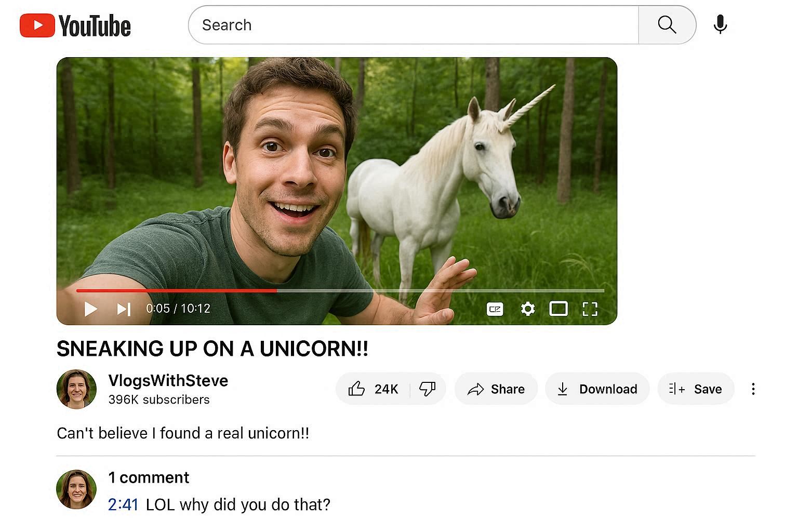Image resolution: width=798 pixels, height=532 pixels.
Task: Share this video
Action: click(x=496, y=389)
